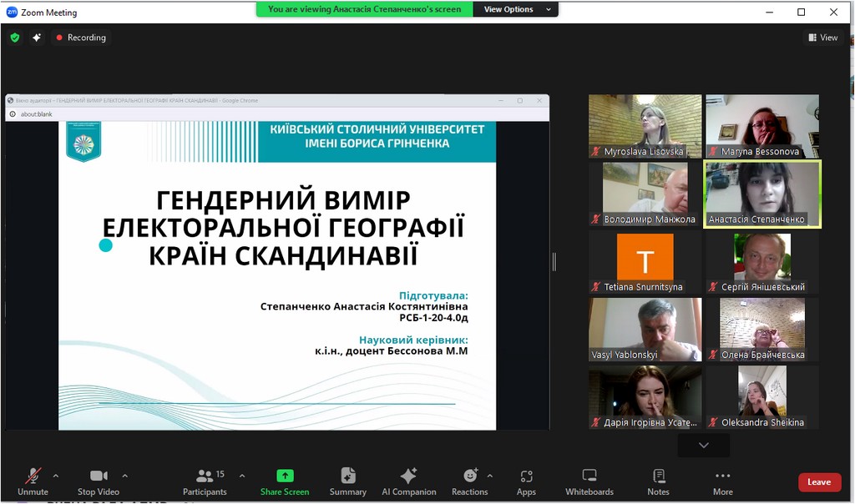This screenshot has height=504, width=855.
Task: Leave the meeting
Action: tap(819, 482)
